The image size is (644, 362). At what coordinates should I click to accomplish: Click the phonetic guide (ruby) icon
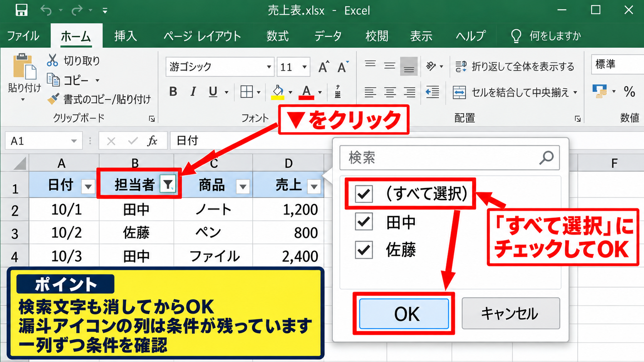338,92
